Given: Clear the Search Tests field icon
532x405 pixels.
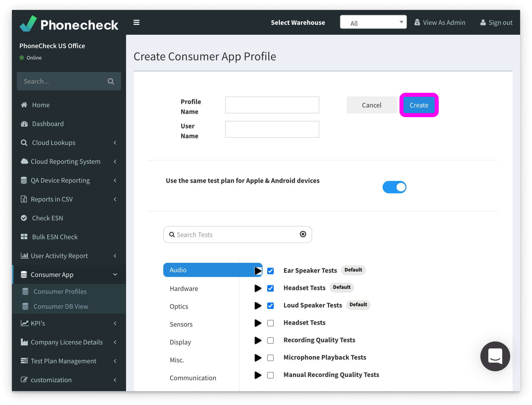Looking at the screenshot, I should pyautogui.click(x=303, y=234).
